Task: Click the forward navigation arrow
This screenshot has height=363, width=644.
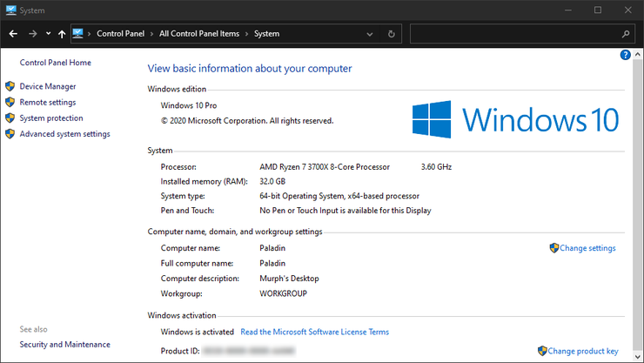Action: coord(33,34)
